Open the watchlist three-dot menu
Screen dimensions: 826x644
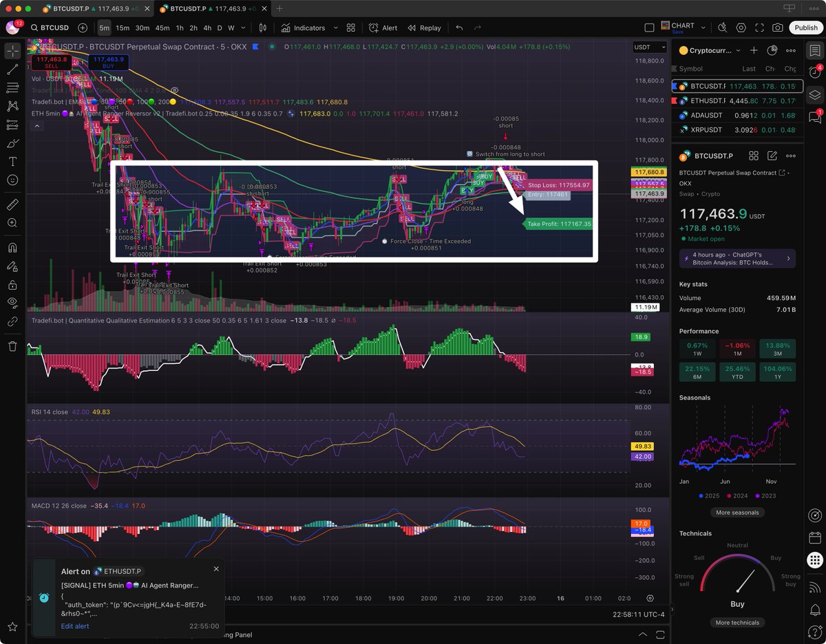tap(791, 50)
